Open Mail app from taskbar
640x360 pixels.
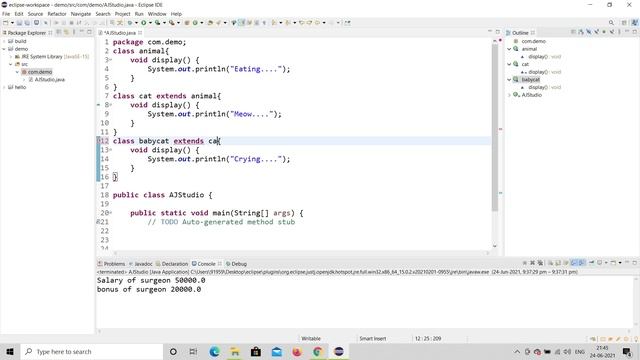tap(277, 351)
